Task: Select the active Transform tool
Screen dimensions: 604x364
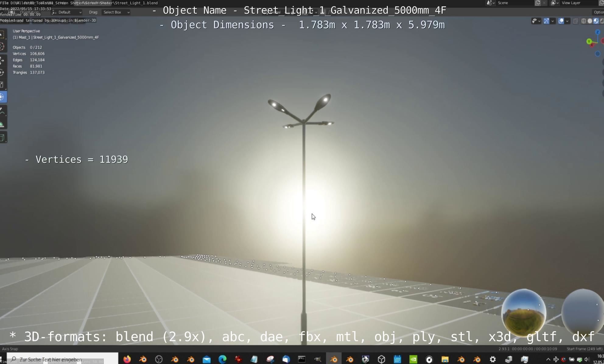Action: pos(3,97)
